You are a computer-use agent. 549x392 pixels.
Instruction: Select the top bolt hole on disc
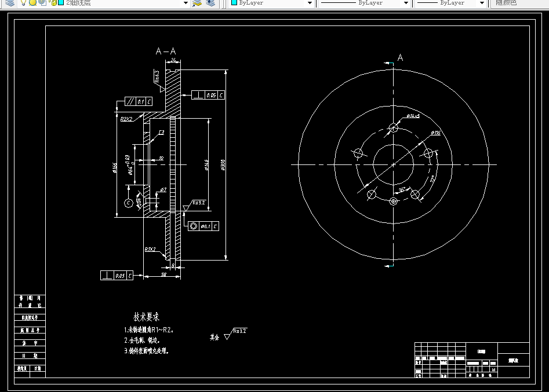point(393,127)
